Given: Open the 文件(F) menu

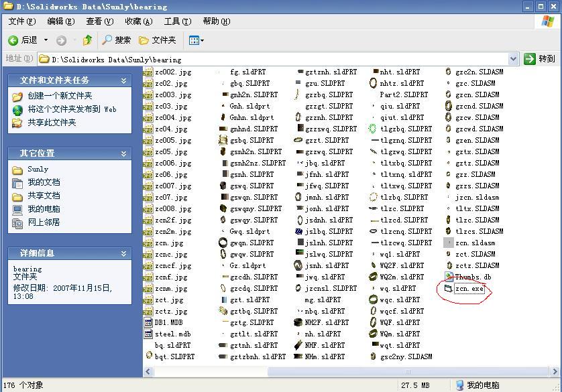Looking at the screenshot, I should click(22, 21).
